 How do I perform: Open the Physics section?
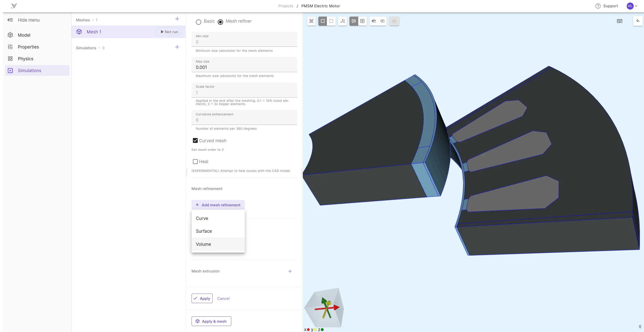click(37, 59)
